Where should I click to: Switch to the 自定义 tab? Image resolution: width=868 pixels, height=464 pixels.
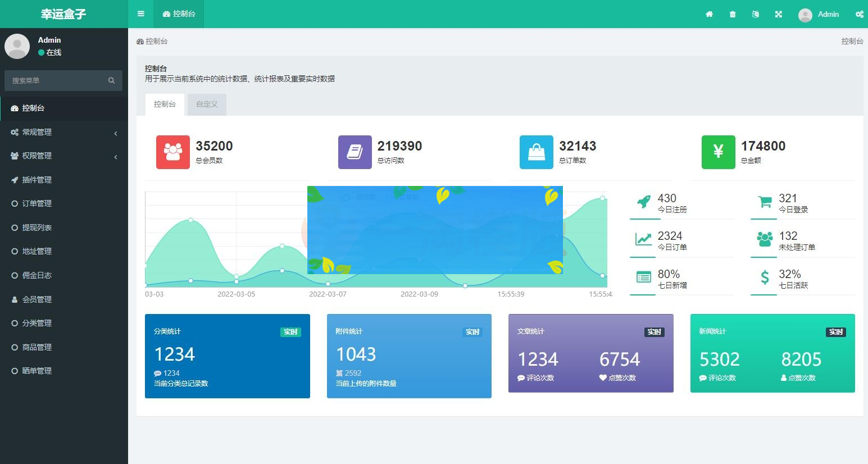[x=207, y=104]
